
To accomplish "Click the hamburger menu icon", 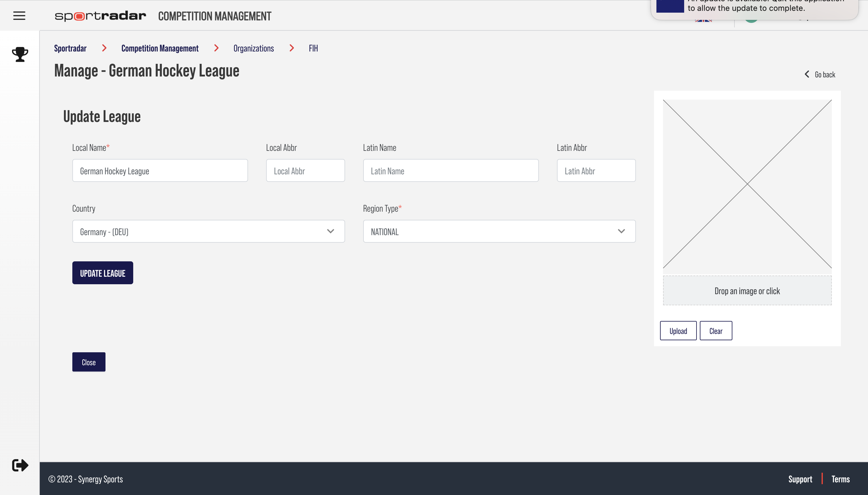I will 20,16.
